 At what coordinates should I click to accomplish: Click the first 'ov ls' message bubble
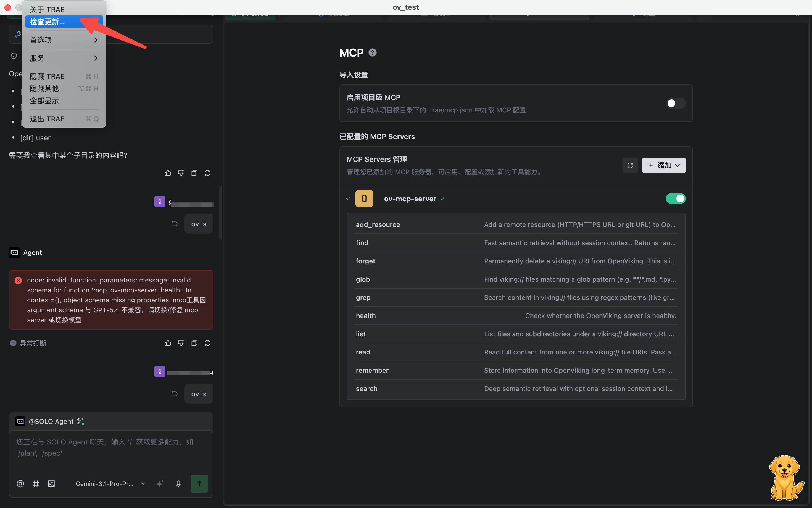tap(199, 224)
